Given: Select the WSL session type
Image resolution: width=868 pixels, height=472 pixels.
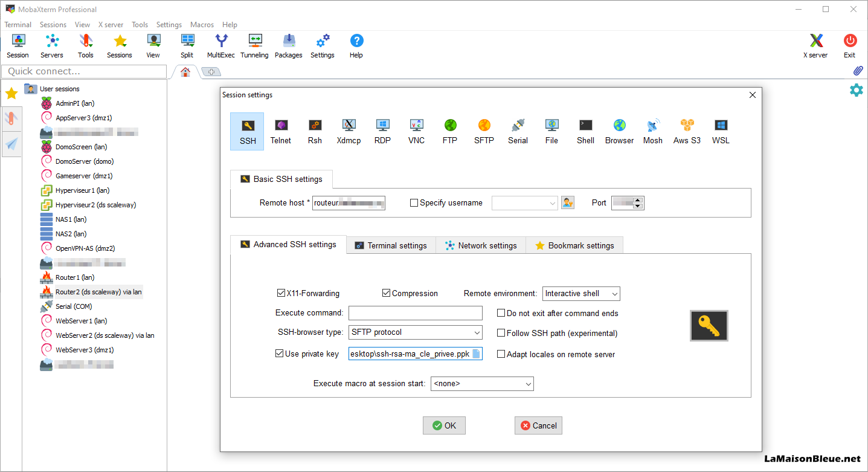Looking at the screenshot, I should pyautogui.click(x=721, y=131).
